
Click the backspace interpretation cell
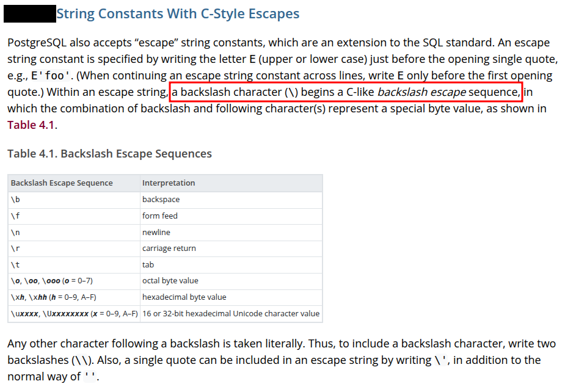click(161, 200)
